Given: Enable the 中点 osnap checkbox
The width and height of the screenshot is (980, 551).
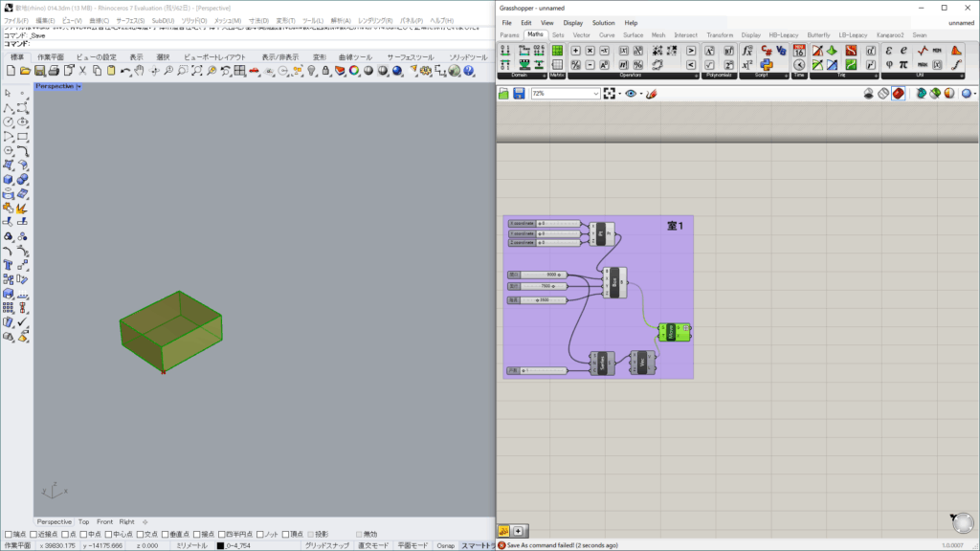Looking at the screenshot, I should point(83,534).
